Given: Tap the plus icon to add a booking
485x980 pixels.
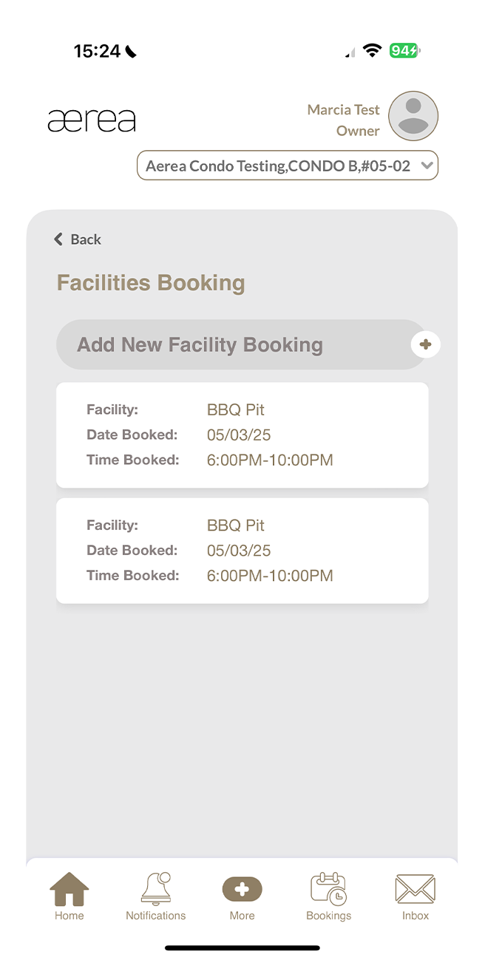Looking at the screenshot, I should coord(425,344).
